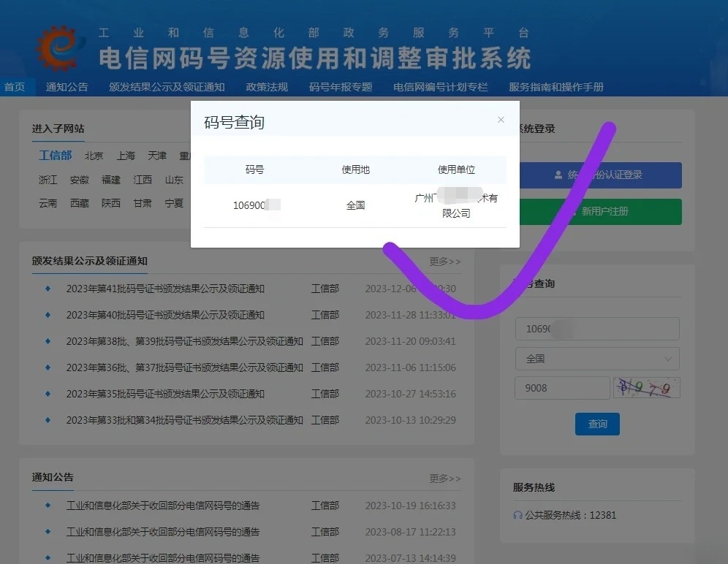Open the 全国 region dropdown
Viewport: 728px width, 564px height.
[597, 358]
